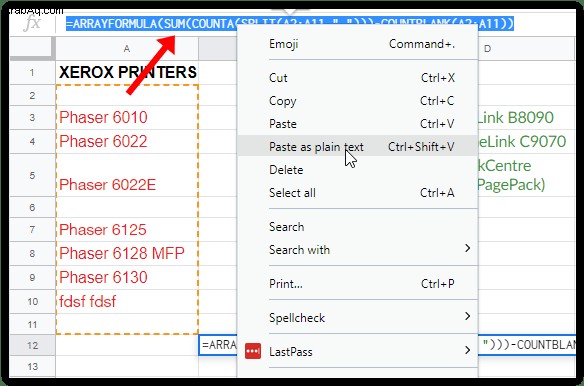
Task: Click the cell ending in B8090
Action: [x=526, y=118]
